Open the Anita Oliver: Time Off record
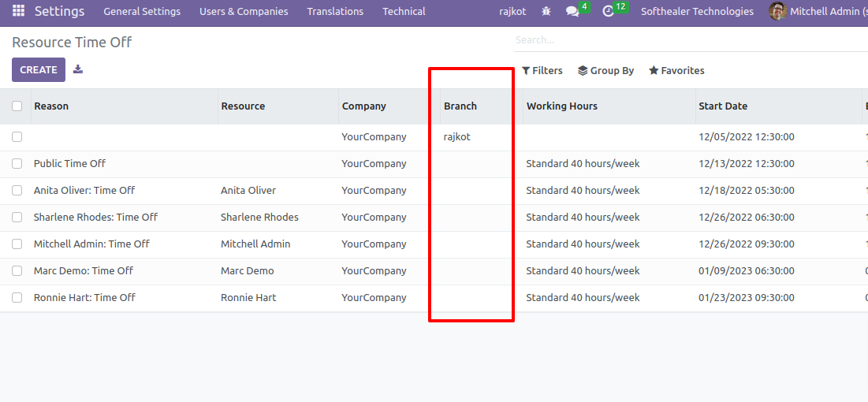868x402 pixels. click(x=84, y=191)
